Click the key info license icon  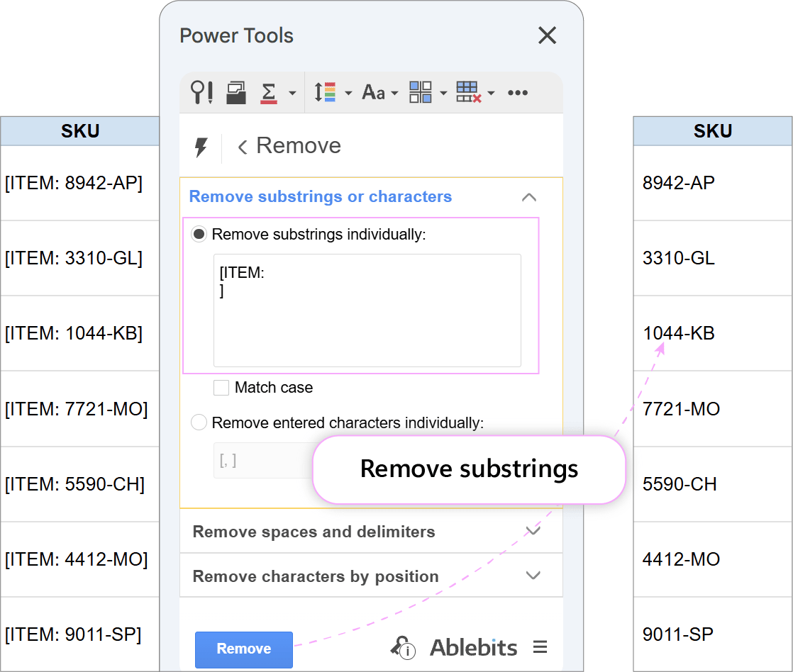tap(403, 647)
